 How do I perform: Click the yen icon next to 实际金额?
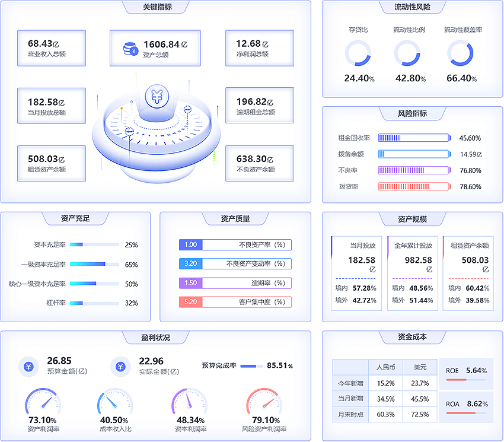(120, 367)
